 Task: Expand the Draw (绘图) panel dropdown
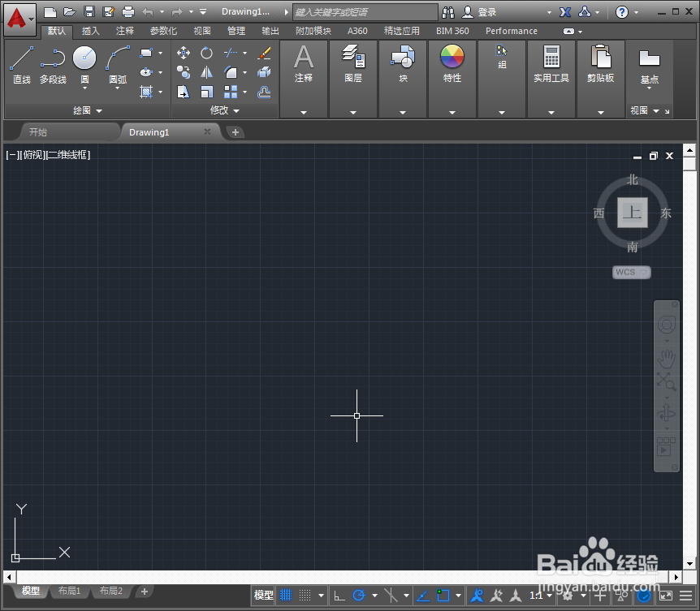click(x=88, y=110)
